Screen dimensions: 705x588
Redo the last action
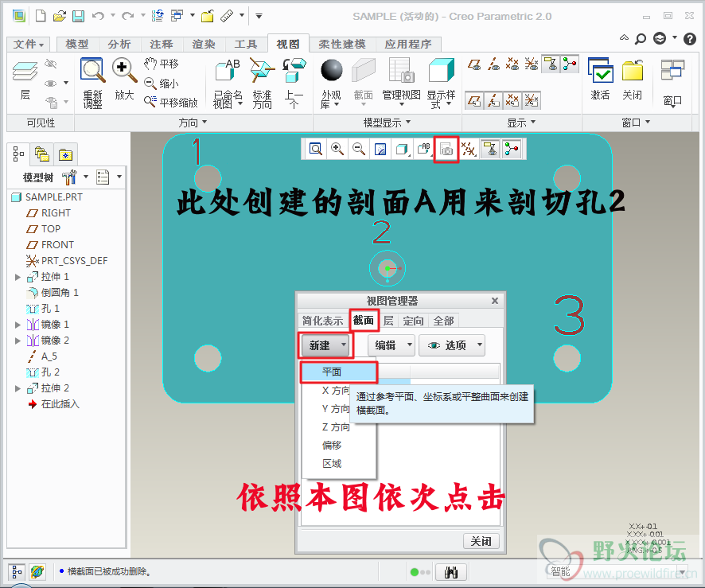point(127,17)
